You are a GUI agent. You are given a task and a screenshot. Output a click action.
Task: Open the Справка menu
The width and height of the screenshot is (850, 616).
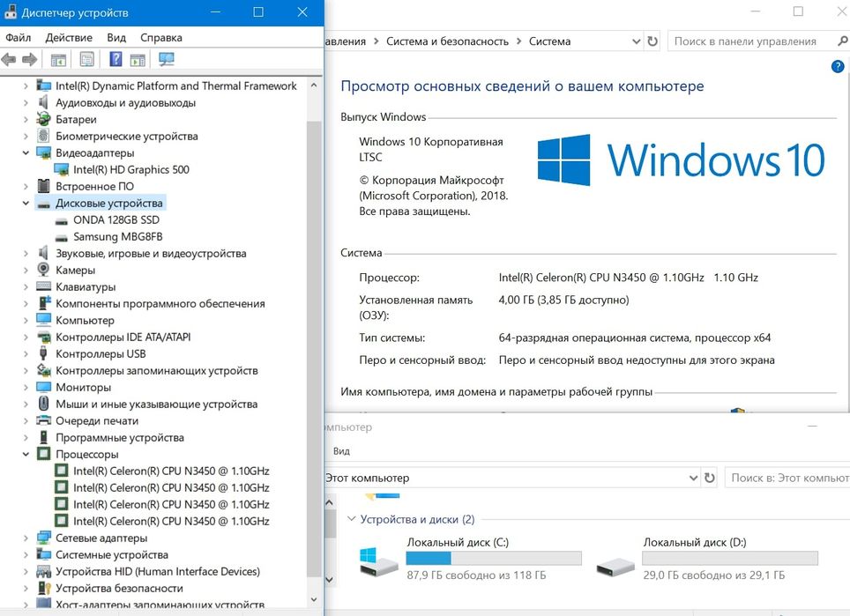click(x=161, y=37)
